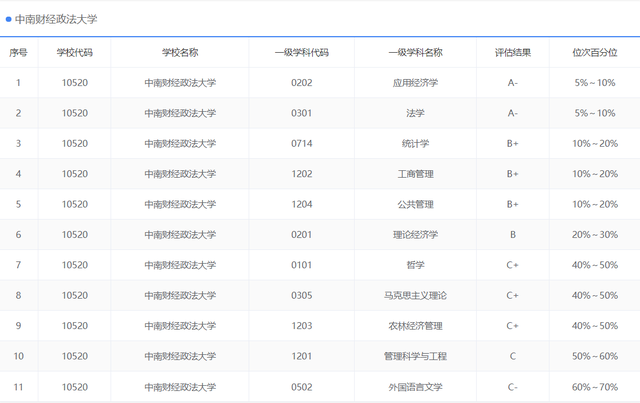The image size is (640, 403).
Task: Select the 序号 column header
Action: [x=18, y=52]
